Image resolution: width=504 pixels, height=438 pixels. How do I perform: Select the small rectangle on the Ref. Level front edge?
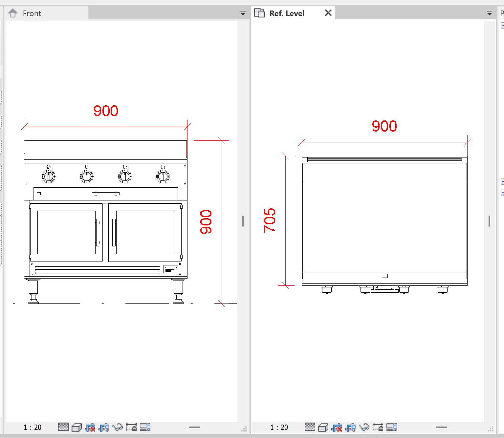tap(385, 276)
